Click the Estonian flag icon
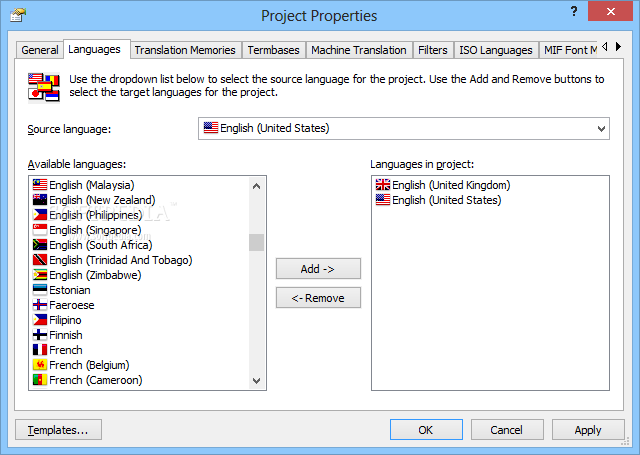Image resolution: width=640 pixels, height=455 pixels. [40, 290]
